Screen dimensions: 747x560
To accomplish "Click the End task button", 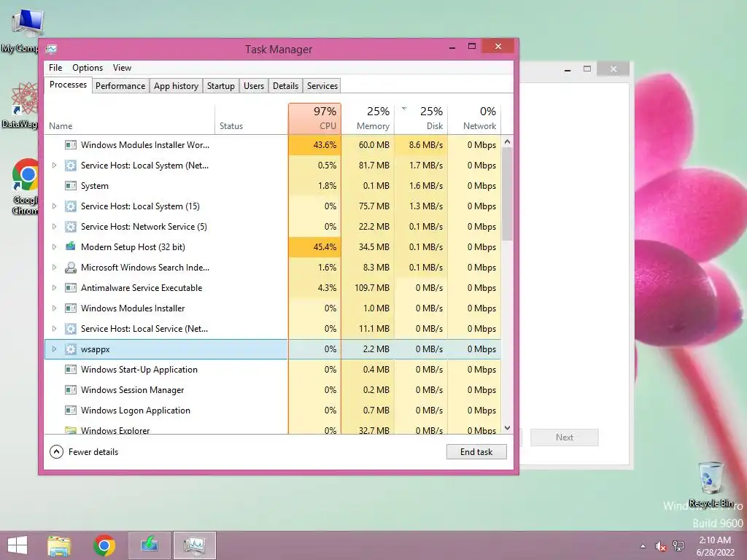I will point(476,452).
